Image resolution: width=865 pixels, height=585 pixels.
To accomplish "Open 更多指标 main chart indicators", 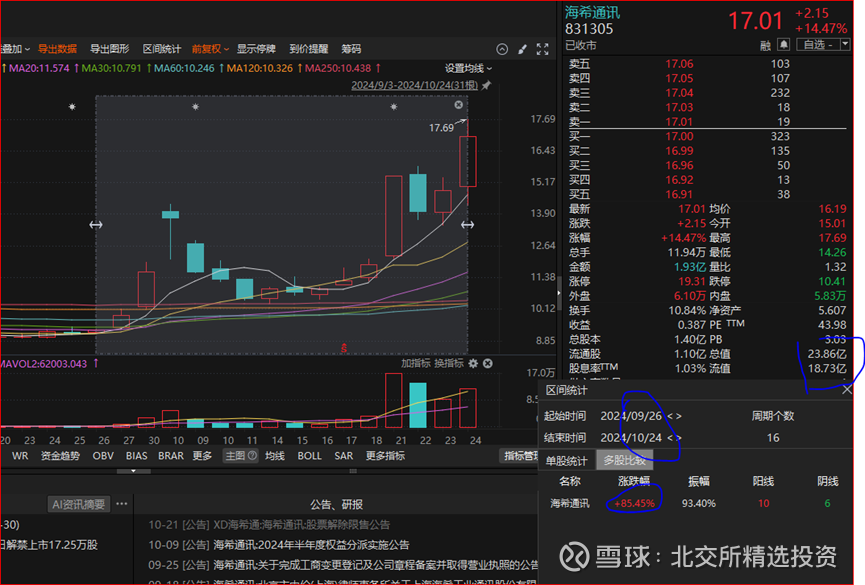I will [x=385, y=456].
